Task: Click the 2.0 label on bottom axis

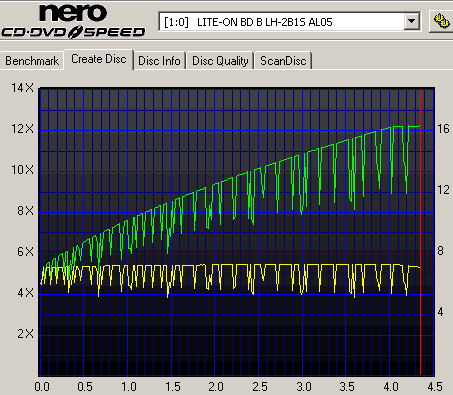Action: [216, 387]
